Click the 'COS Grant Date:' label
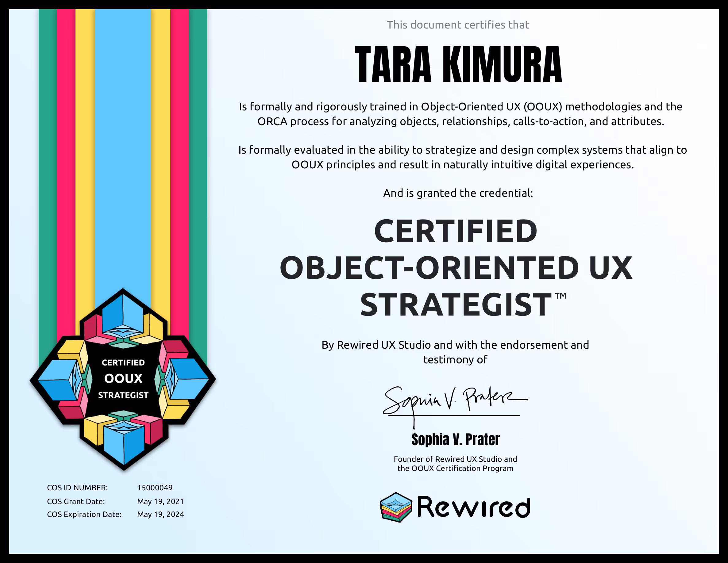The image size is (728, 563). click(x=76, y=501)
